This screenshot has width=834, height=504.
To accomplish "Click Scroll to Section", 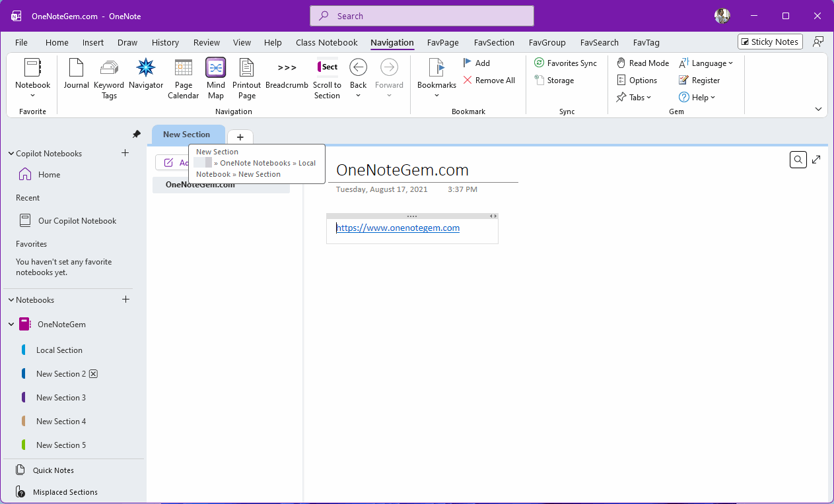I will pos(327,79).
